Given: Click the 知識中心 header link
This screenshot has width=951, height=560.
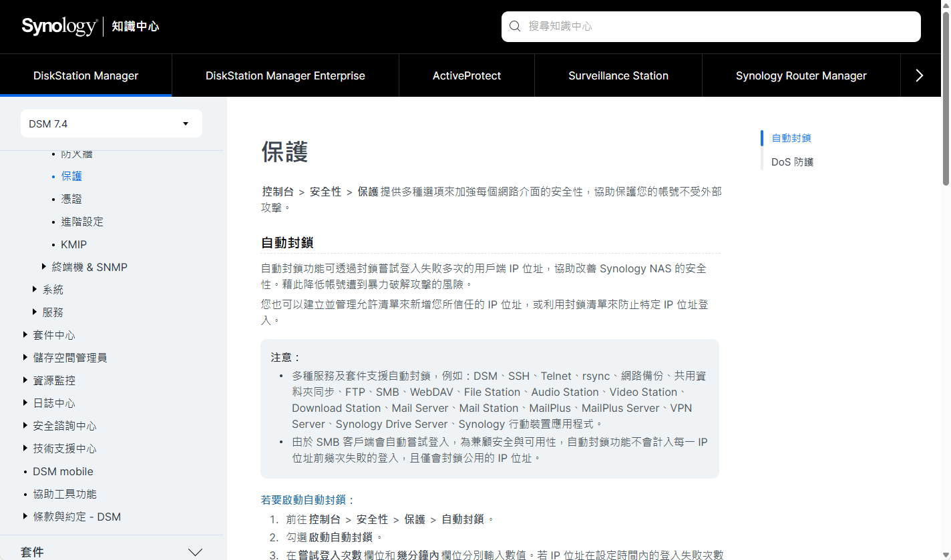Looking at the screenshot, I should click(136, 27).
